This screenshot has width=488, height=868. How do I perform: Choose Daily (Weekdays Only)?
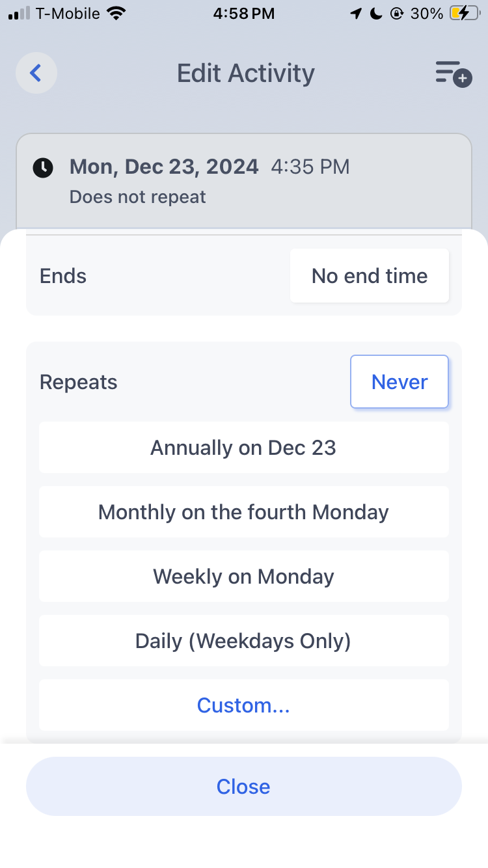pyautogui.click(x=244, y=641)
